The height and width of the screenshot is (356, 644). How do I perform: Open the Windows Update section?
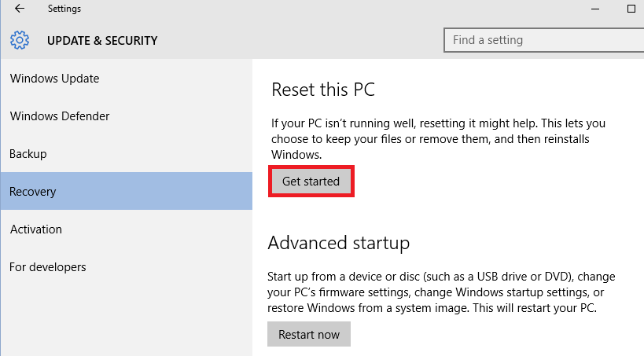point(54,79)
